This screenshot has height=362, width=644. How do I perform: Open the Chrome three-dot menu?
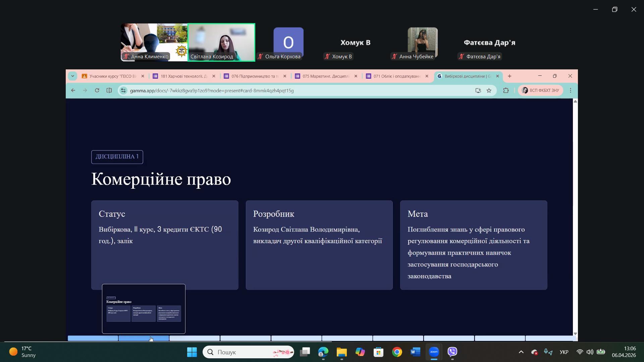(x=571, y=90)
